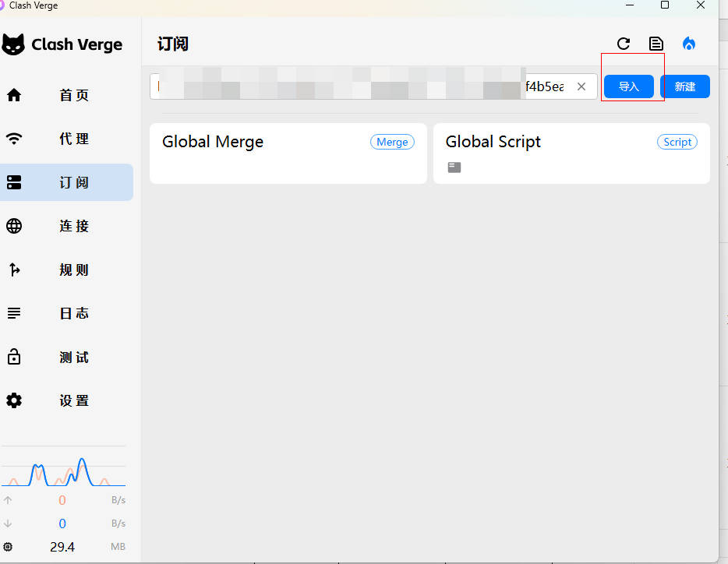
Task: Open the 设置 settings page
Action: click(66, 400)
